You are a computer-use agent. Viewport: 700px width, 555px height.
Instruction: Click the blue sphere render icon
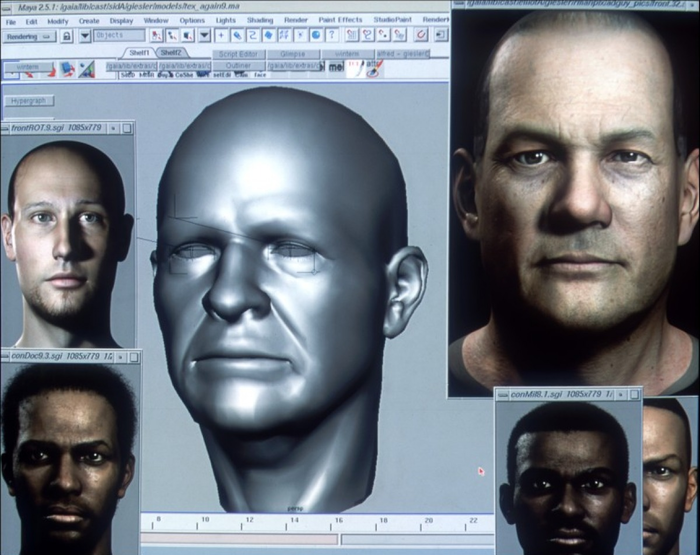coord(315,35)
